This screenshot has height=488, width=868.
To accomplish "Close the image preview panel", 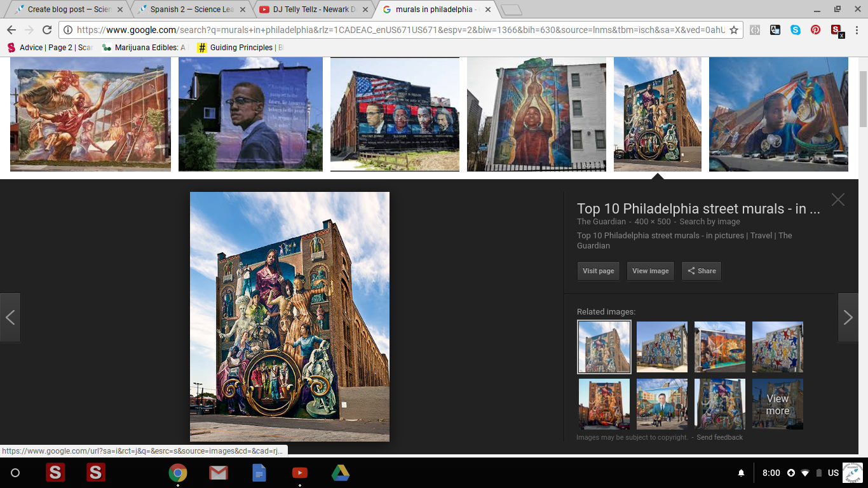I will pos(838,200).
